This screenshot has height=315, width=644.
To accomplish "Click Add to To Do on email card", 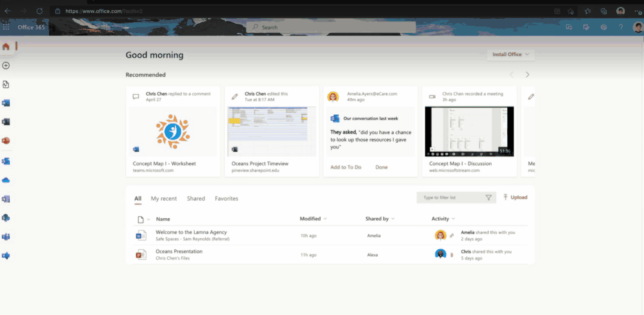I will 346,167.
